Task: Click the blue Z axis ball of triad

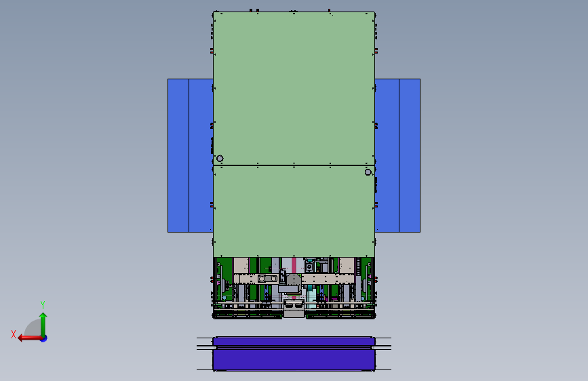Action: [x=44, y=338]
